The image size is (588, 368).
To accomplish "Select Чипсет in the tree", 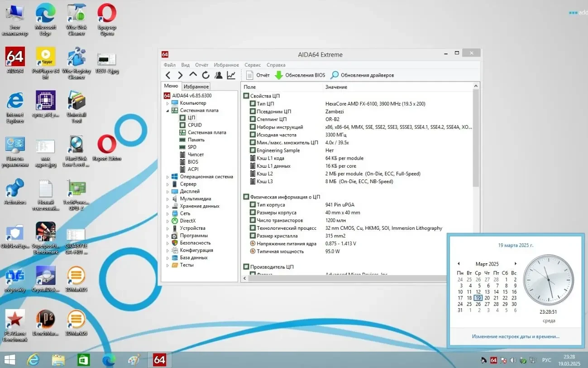I will [196, 155].
